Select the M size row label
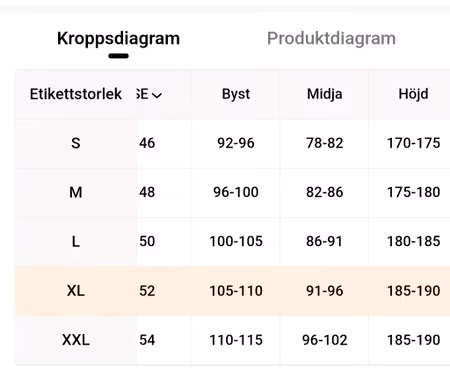 (x=76, y=192)
